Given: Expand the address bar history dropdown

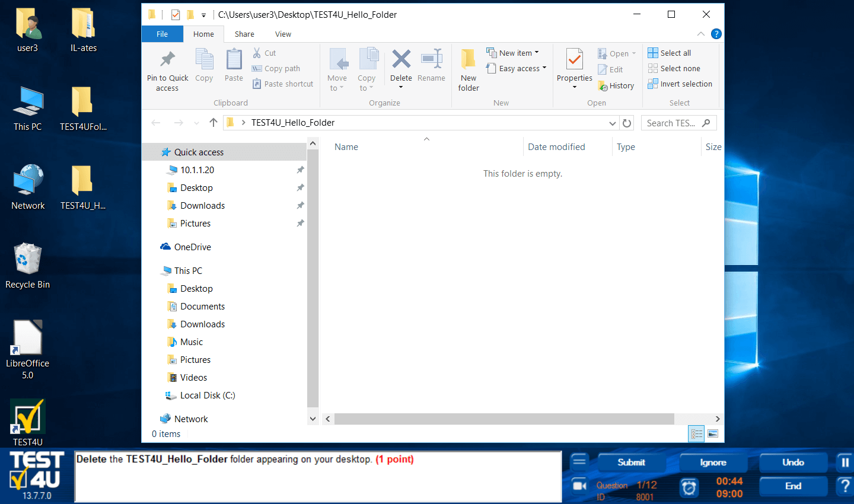Looking at the screenshot, I should [612, 123].
